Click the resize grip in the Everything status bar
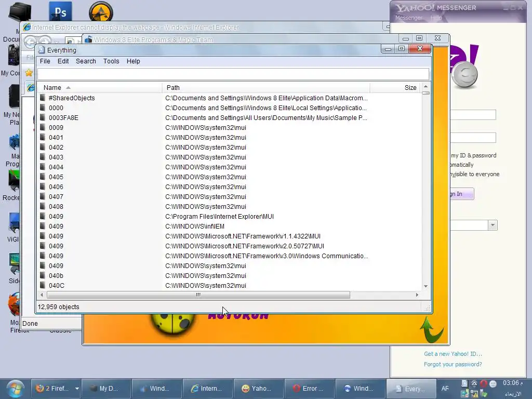The width and height of the screenshot is (532, 399). pos(427,308)
